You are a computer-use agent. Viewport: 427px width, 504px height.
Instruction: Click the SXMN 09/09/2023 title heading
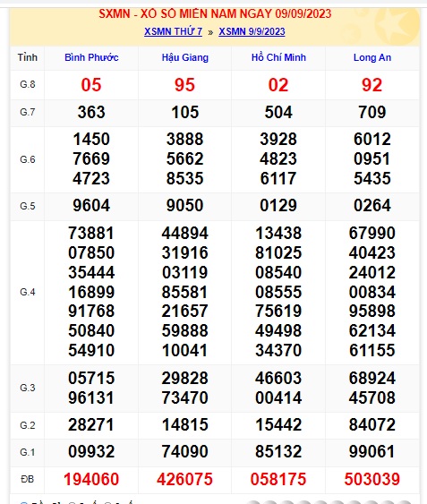[x=215, y=13]
